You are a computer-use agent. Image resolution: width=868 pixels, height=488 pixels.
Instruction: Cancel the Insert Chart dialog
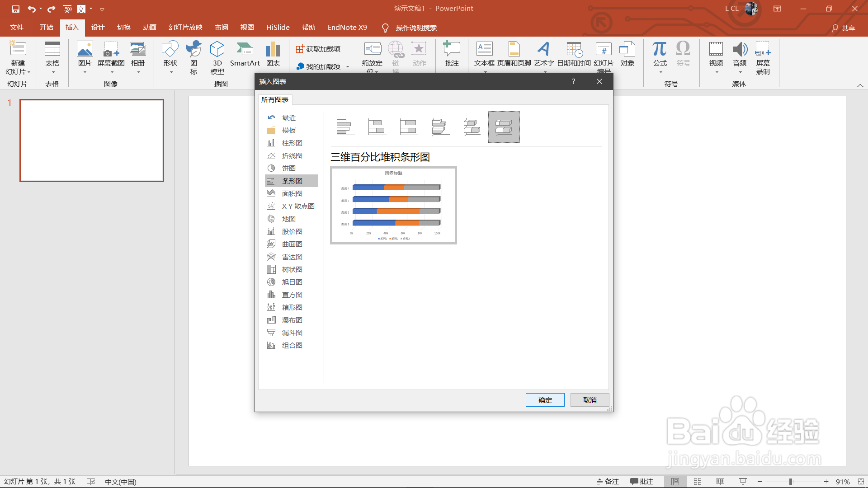(590, 400)
